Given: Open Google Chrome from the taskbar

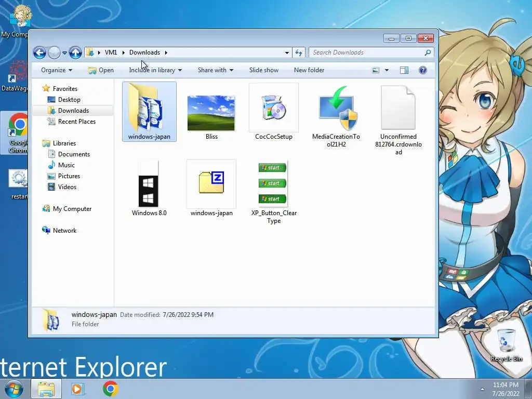Looking at the screenshot, I should [110, 389].
